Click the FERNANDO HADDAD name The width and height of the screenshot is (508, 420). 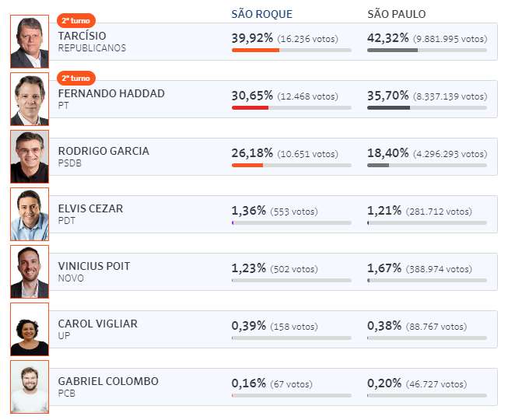click(x=111, y=93)
